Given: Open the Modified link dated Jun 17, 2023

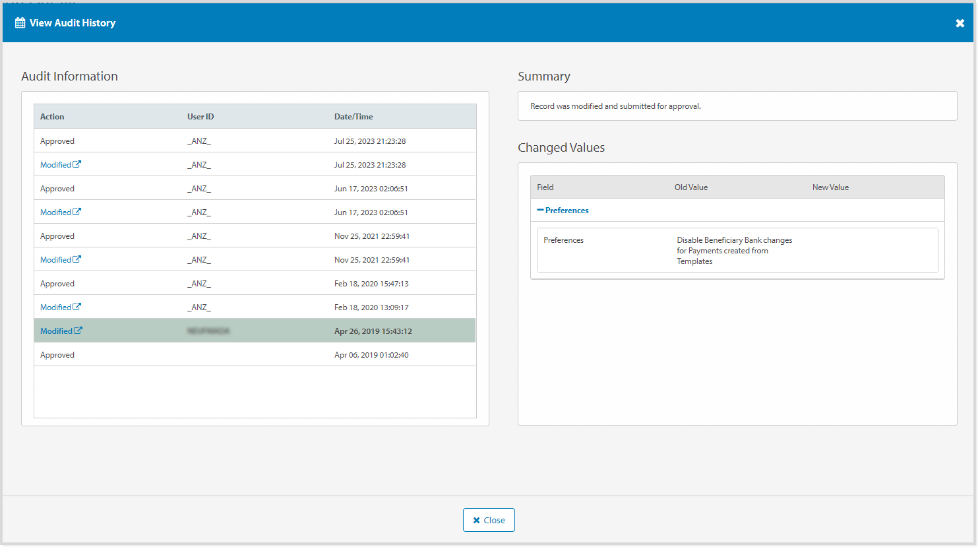Looking at the screenshot, I should click(x=55, y=212).
